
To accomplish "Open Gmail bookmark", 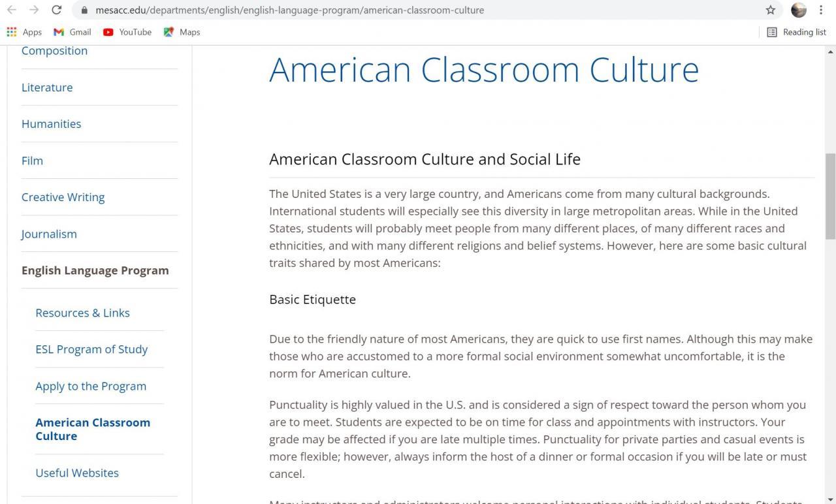I will (x=72, y=32).
